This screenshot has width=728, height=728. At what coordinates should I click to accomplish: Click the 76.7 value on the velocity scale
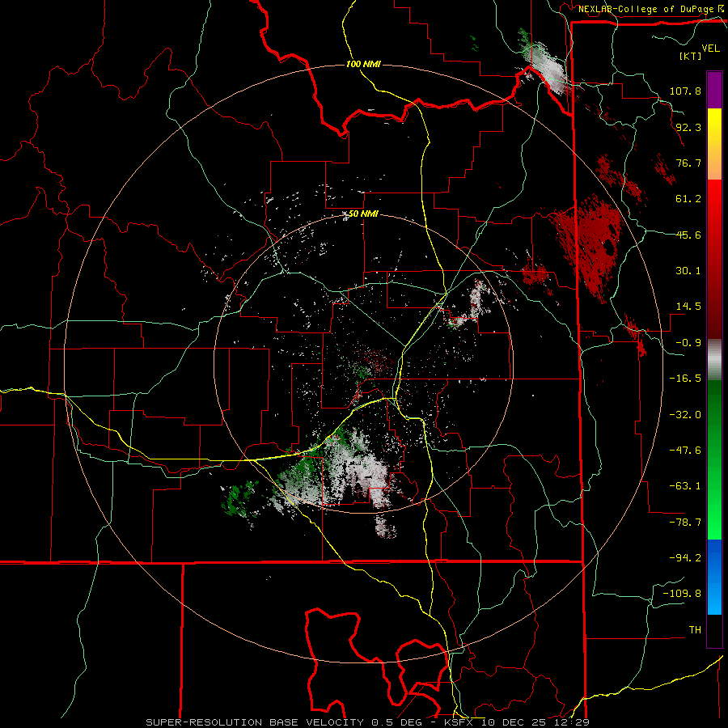point(688,163)
